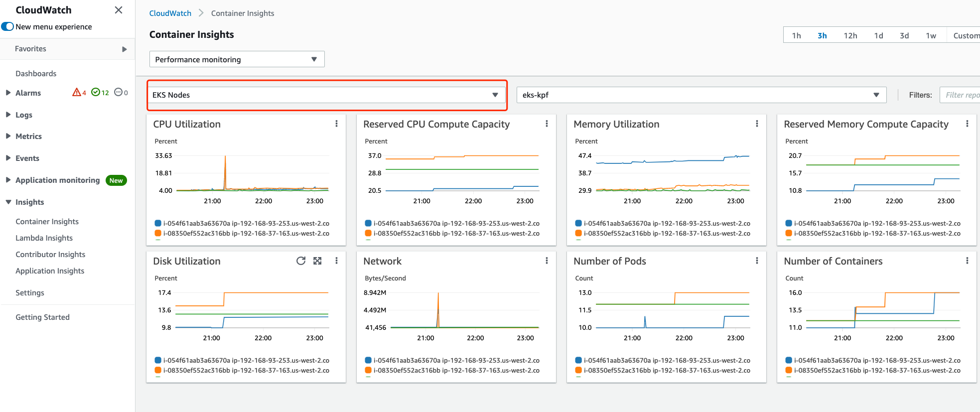This screenshot has height=412, width=980.
Task: Click orange legend swatch in Network widget
Action: pos(368,370)
